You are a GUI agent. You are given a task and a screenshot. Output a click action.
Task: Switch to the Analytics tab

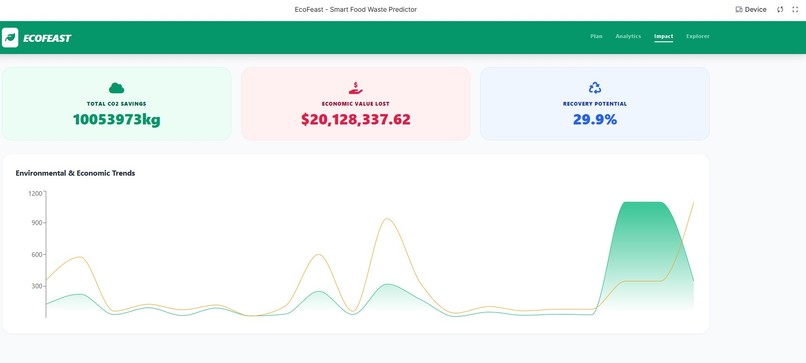[628, 37]
